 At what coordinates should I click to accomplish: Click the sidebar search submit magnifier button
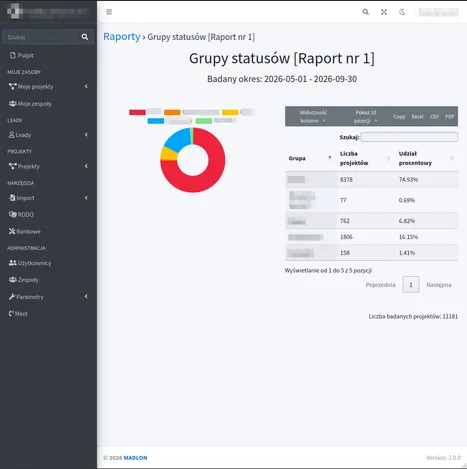pos(85,37)
